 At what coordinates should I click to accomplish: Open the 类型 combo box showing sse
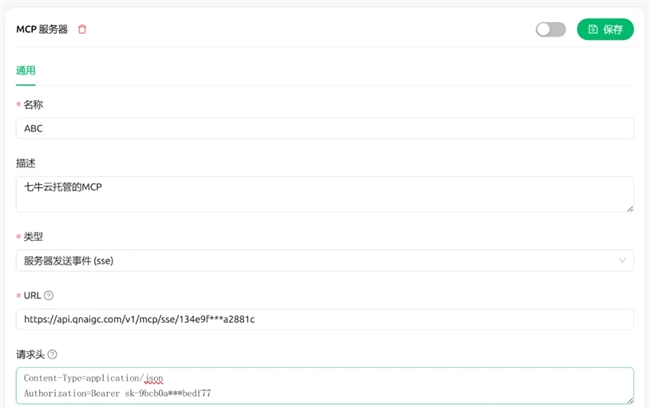tap(325, 261)
